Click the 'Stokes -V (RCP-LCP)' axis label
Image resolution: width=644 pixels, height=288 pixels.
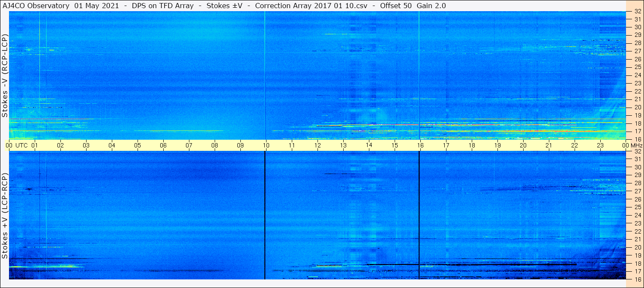(x=5, y=76)
